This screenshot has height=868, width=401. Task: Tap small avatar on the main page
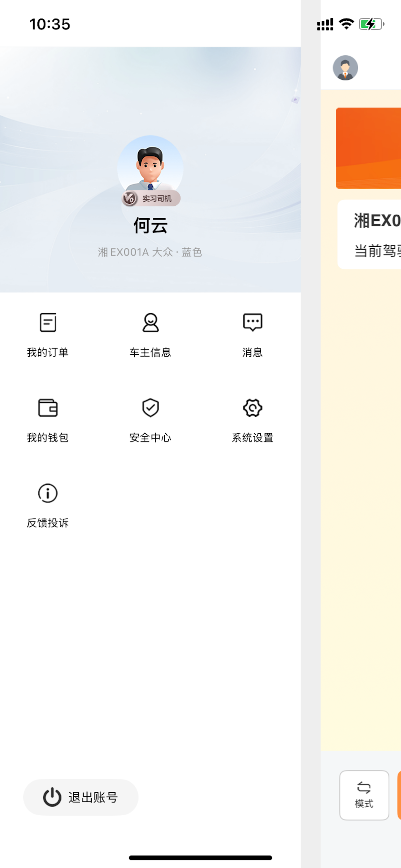[x=345, y=68]
